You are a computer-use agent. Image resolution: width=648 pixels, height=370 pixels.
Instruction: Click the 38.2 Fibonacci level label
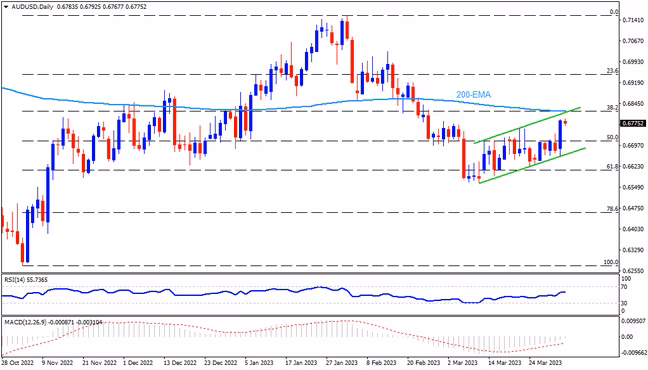click(x=612, y=107)
